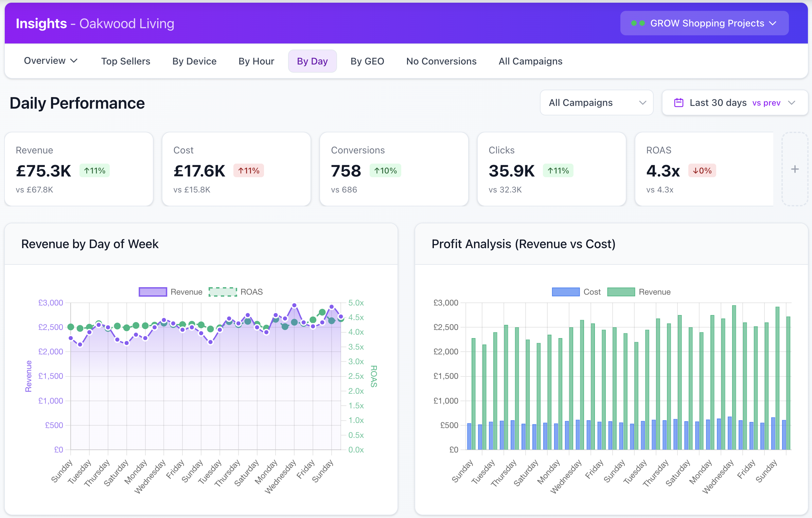Switch to the By Hour tab

tap(256, 61)
